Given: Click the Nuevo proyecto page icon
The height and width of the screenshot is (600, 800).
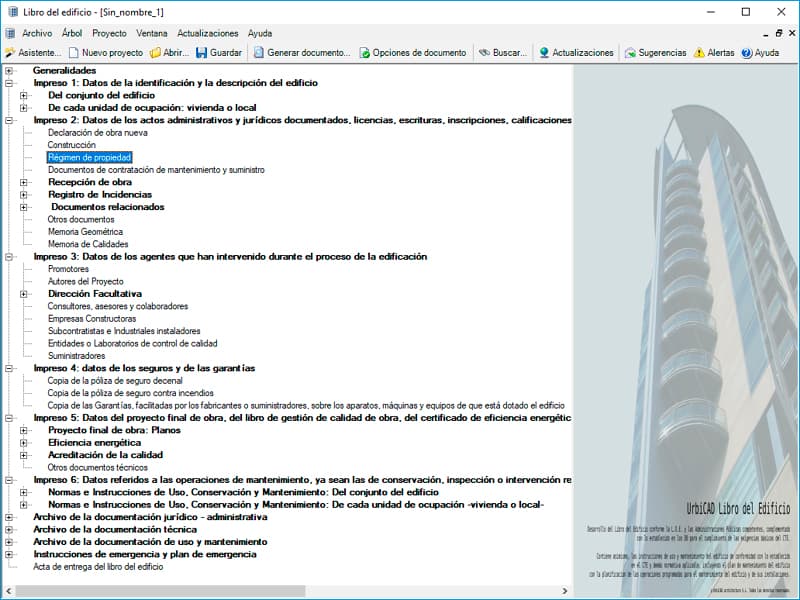Looking at the screenshot, I should click(x=74, y=53).
